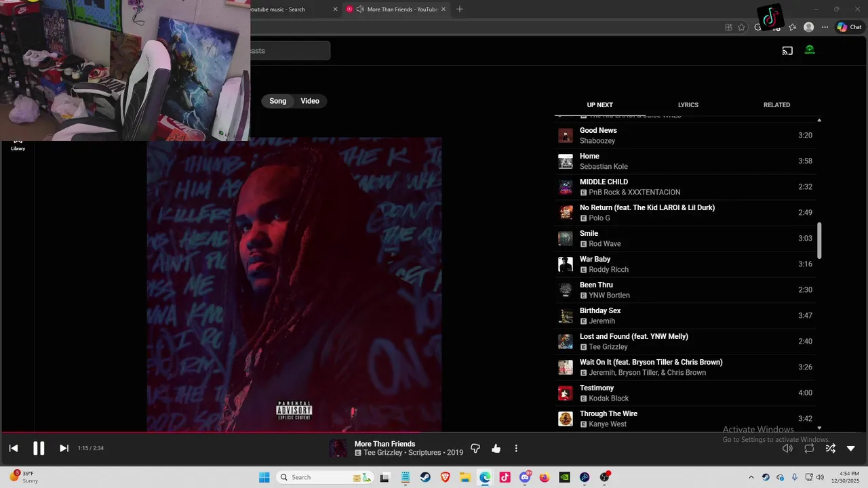The image size is (868, 488).
Task: Skip to the previous track
Action: tap(14, 448)
